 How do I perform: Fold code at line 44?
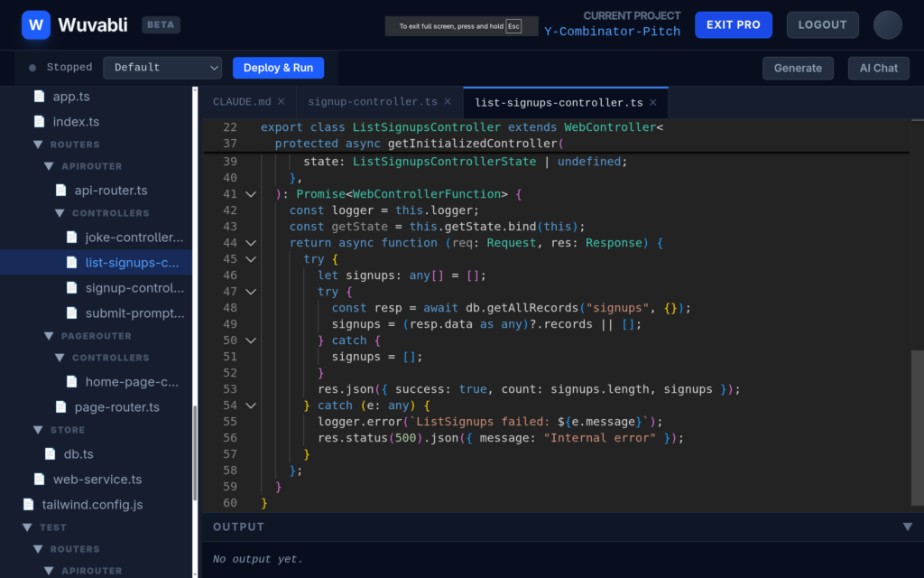251,243
